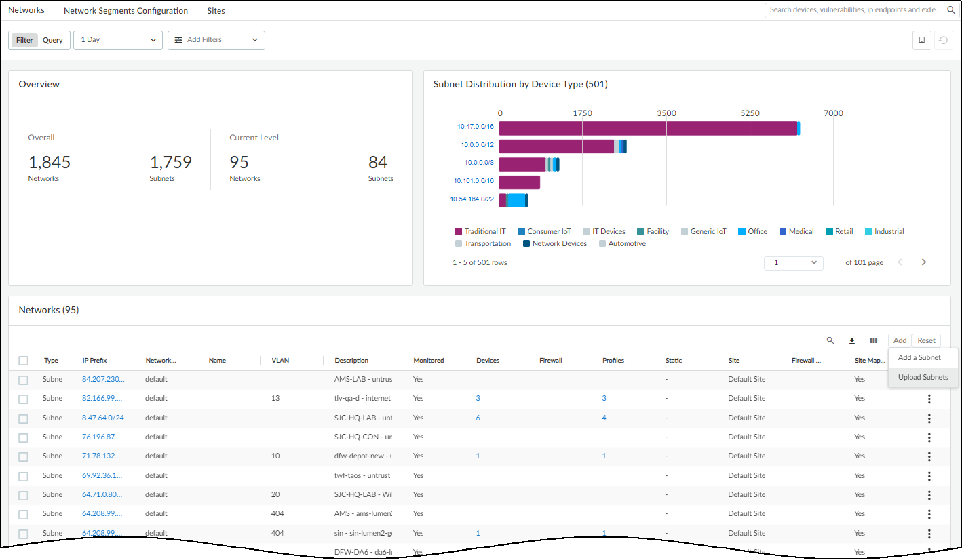Open the column chooser icon
The image size is (962, 560).
pos(873,341)
